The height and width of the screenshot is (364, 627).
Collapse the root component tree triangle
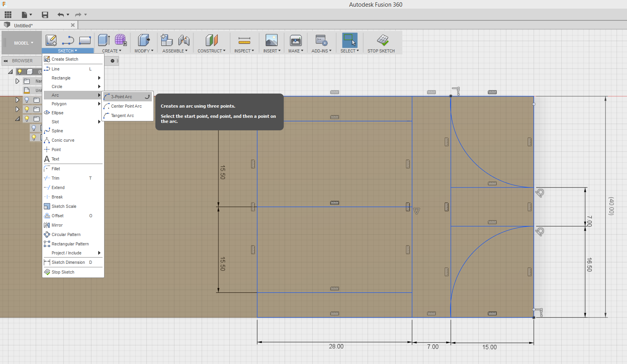(x=11, y=72)
